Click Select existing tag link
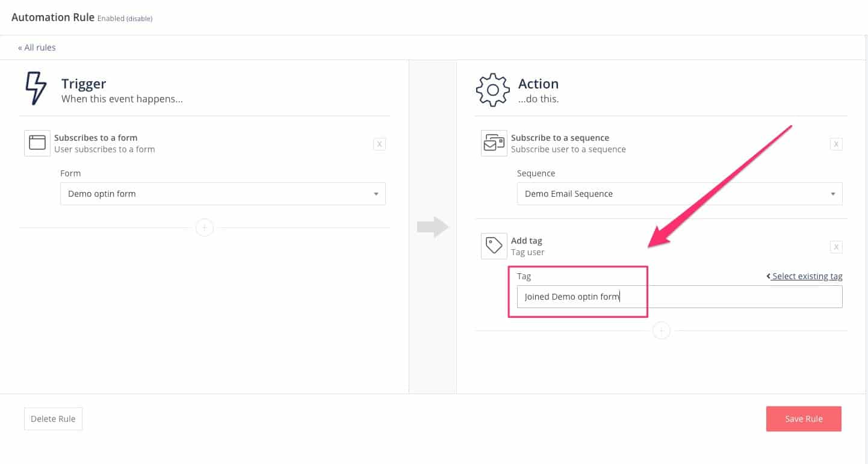Screen dimensions: 868x464 [x=805, y=276]
